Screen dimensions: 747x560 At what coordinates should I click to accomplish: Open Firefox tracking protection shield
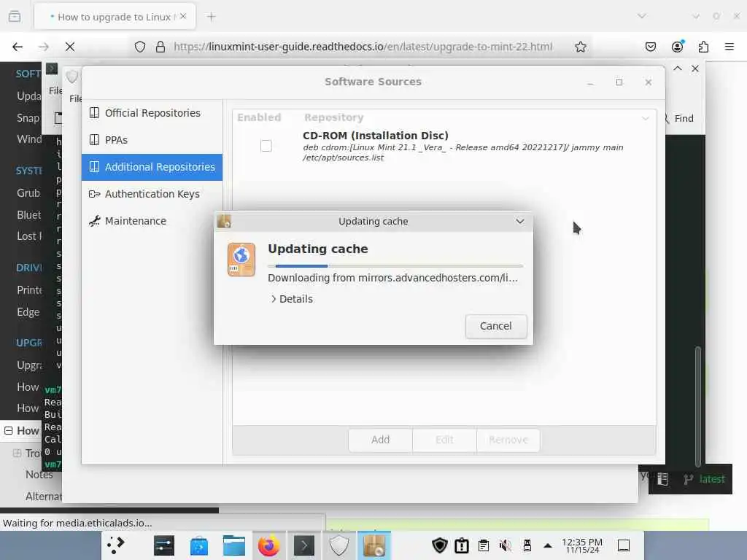tap(139, 47)
